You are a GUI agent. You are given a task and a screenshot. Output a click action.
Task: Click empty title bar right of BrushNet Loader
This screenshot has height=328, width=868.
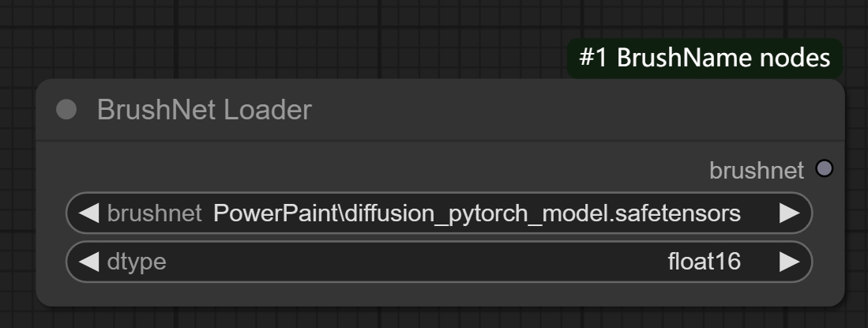coord(553,110)
